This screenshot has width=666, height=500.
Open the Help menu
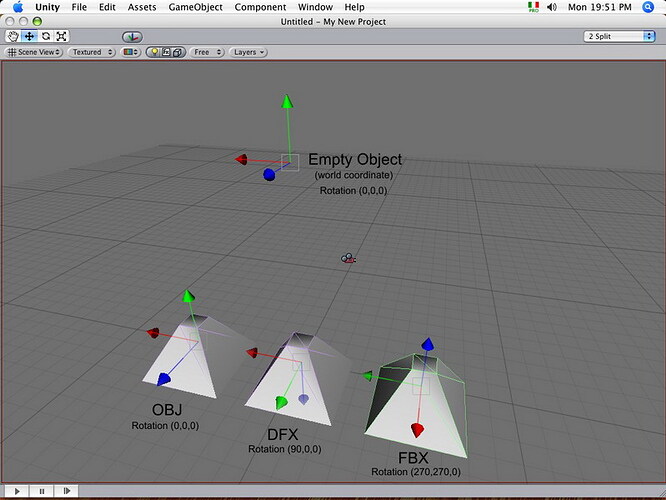pyautogui.click(x=354, y=7)
